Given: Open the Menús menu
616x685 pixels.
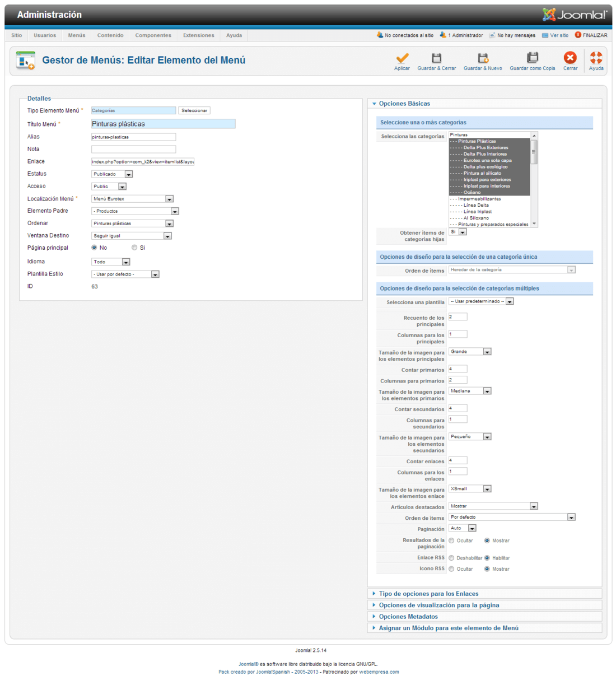Looking at the screenshot, I should [x=77, y=35].
